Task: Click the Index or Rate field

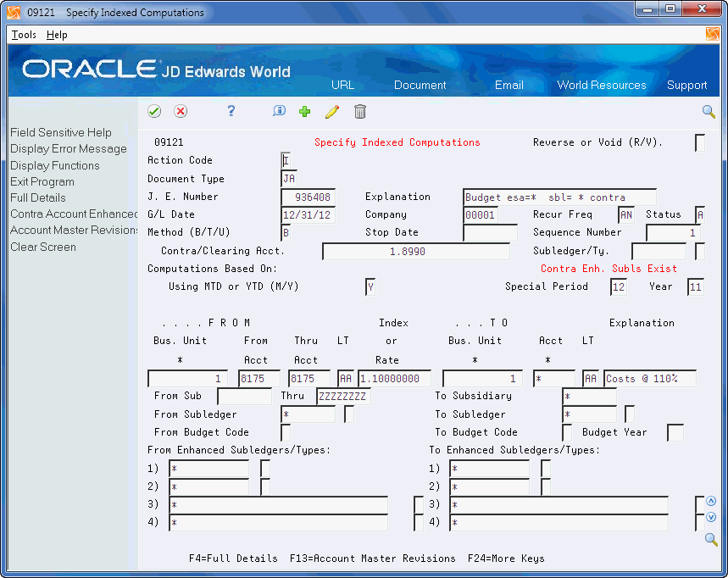Action: [395, 379]
